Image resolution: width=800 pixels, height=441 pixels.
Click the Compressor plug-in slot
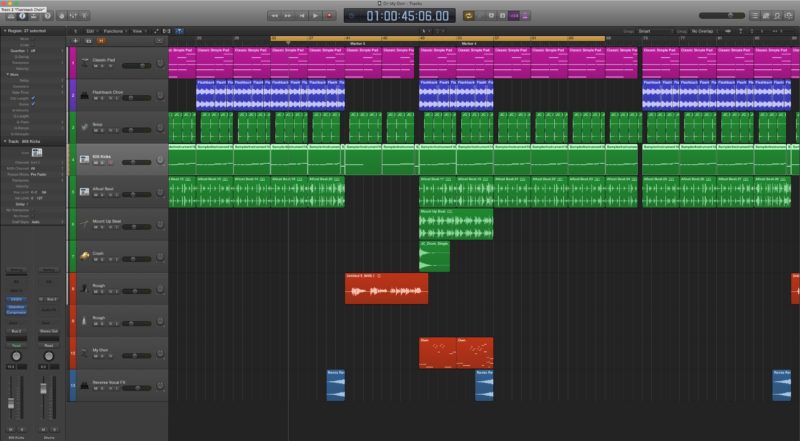click(16, 312)
